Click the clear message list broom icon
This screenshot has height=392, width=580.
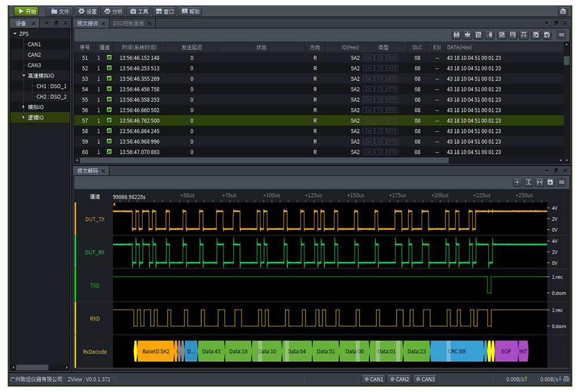click(x=467, y=35)
